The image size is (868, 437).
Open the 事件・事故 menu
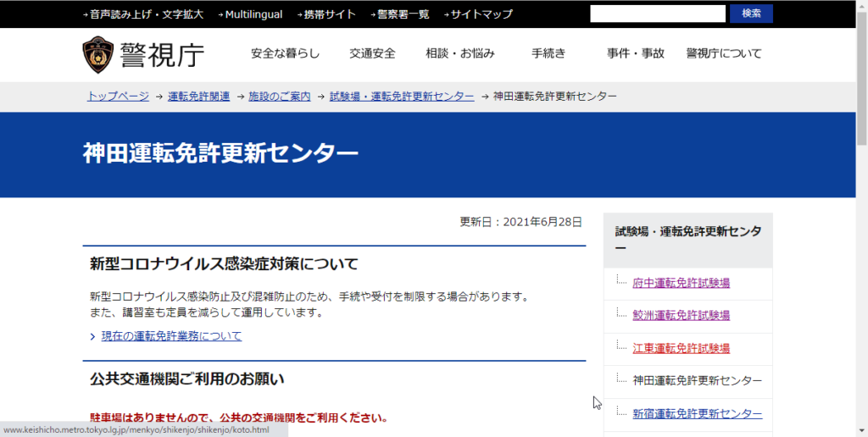click(636, 53)
